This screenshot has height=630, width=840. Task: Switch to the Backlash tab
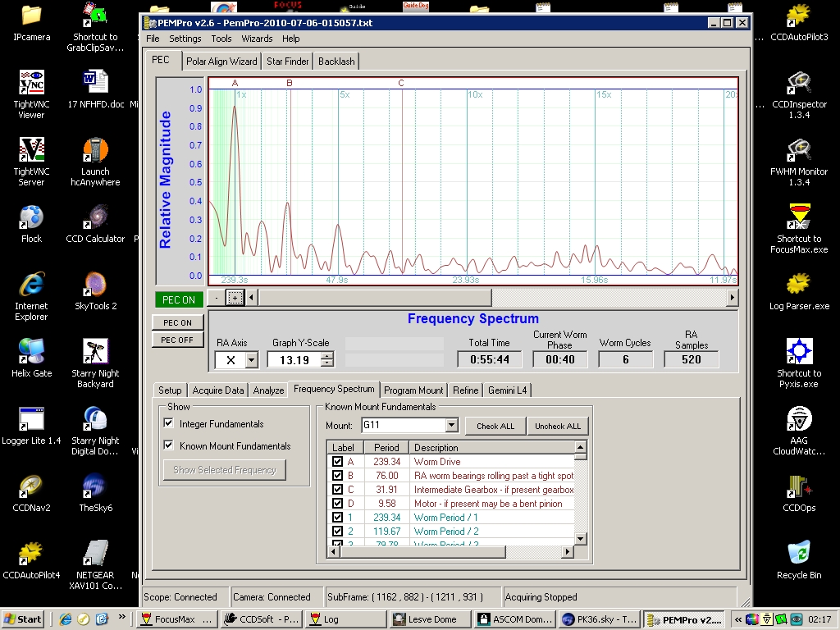(336, 61)
